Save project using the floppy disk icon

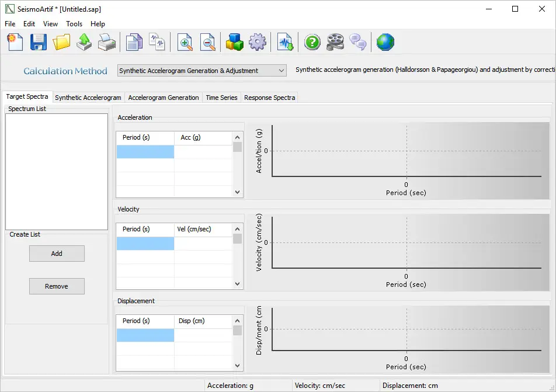(39, 42)
